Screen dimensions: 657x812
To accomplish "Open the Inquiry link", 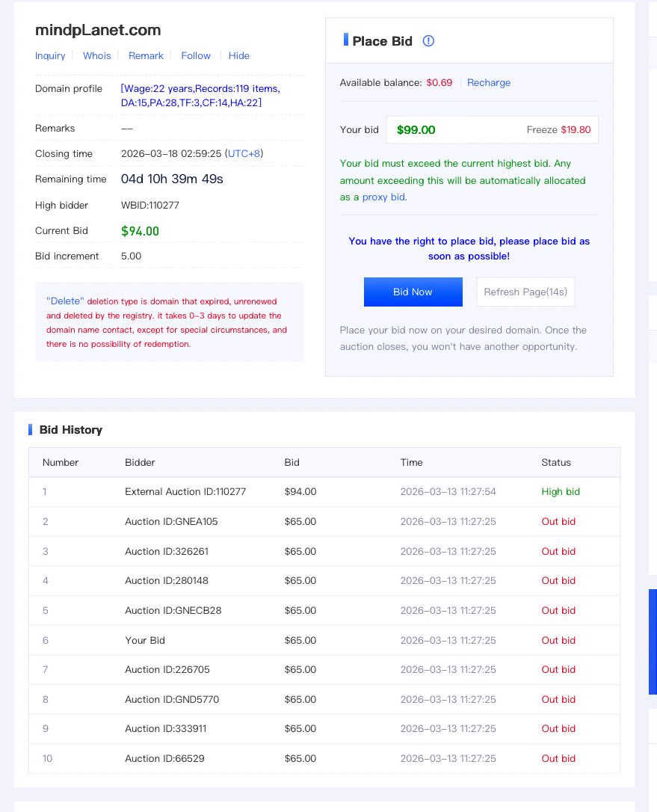I will (50, 56).
